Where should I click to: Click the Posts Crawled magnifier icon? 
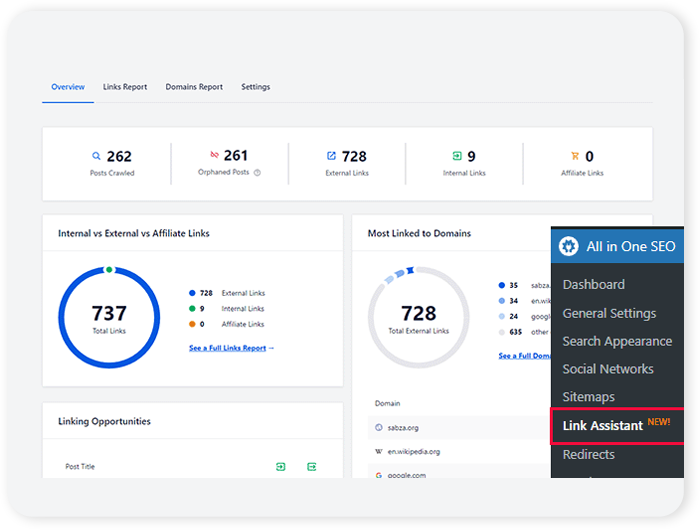96,156
